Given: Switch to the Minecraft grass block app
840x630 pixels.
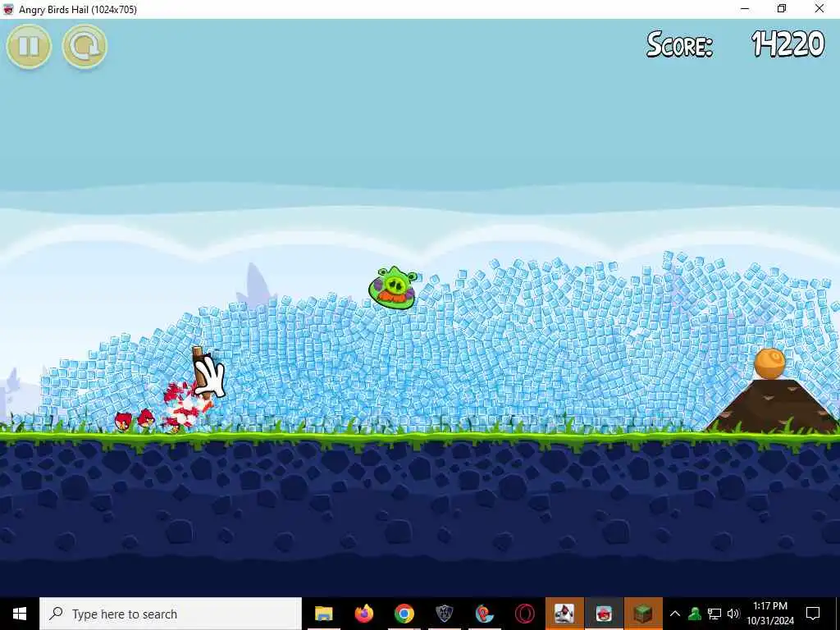Looking at the screenshot, I should (643, 614).
